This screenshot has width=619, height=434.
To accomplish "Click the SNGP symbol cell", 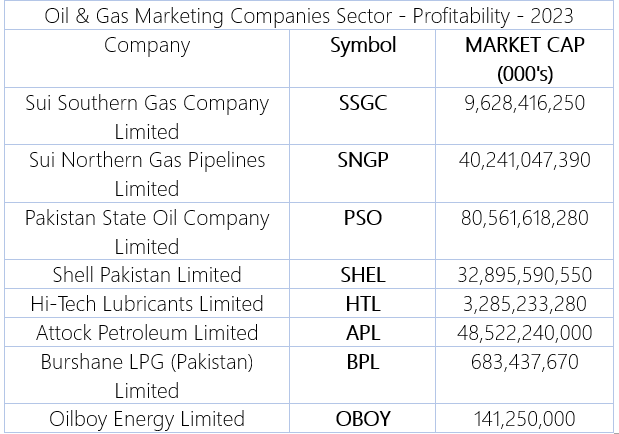I will (x=363, y=160).
